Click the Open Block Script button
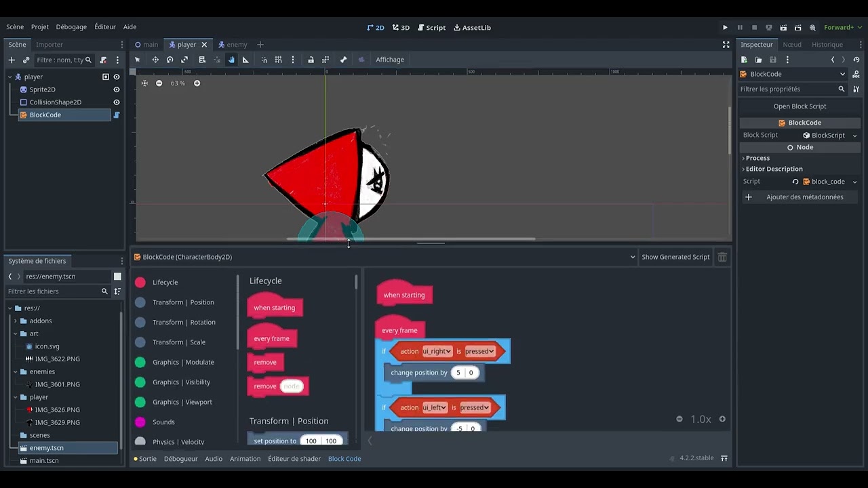The image size is (868, 488). [x=800, y=106]
